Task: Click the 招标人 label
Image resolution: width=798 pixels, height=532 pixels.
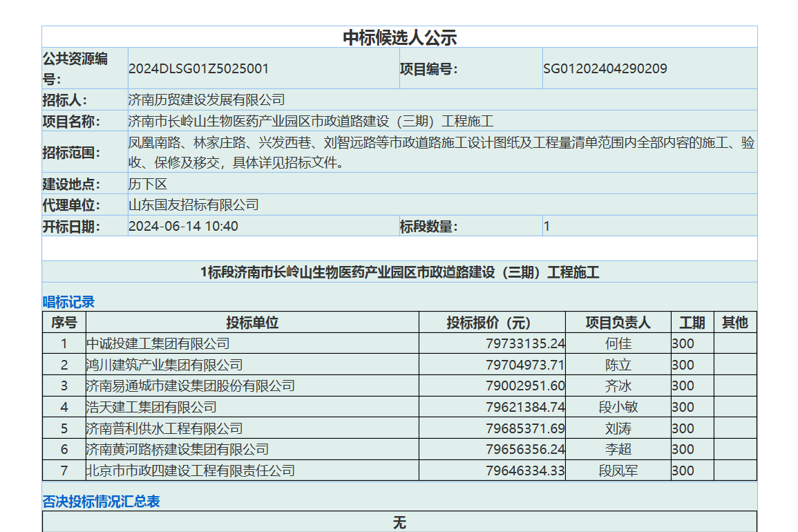Action: click(65, 99)
